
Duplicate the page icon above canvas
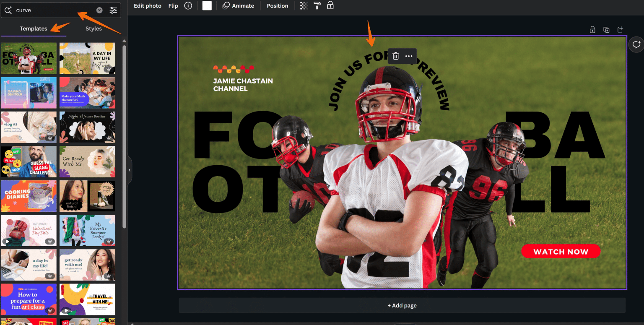point(606,30)
